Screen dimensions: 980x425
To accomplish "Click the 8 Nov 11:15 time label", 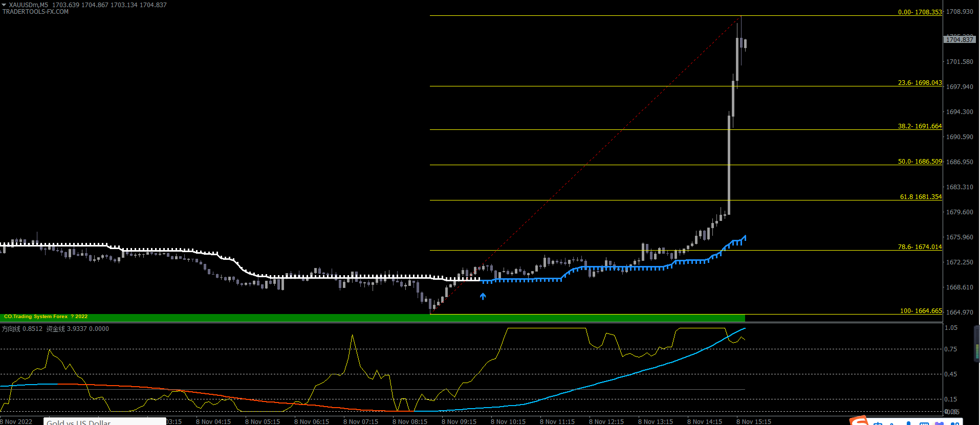I will click(557, 421).
